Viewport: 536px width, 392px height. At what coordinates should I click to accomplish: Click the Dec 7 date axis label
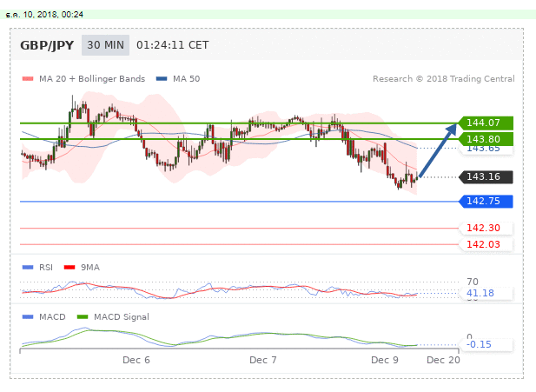tap(262, 359)
